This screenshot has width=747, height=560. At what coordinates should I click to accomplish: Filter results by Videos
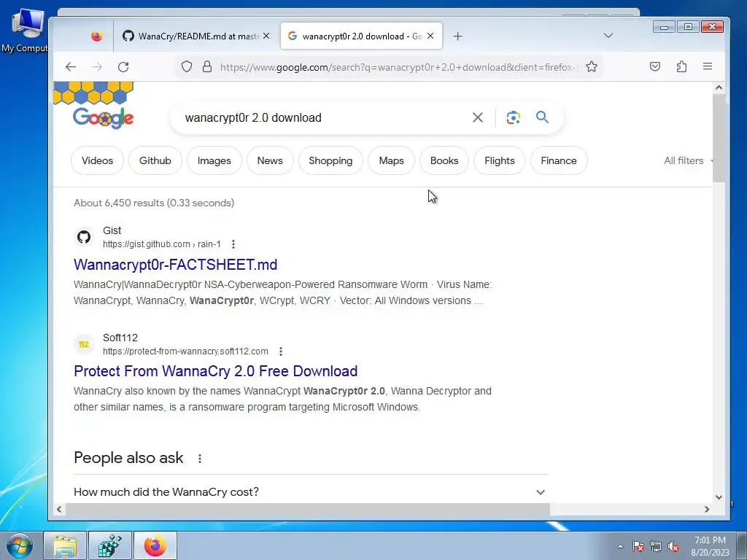pos(97,161)
